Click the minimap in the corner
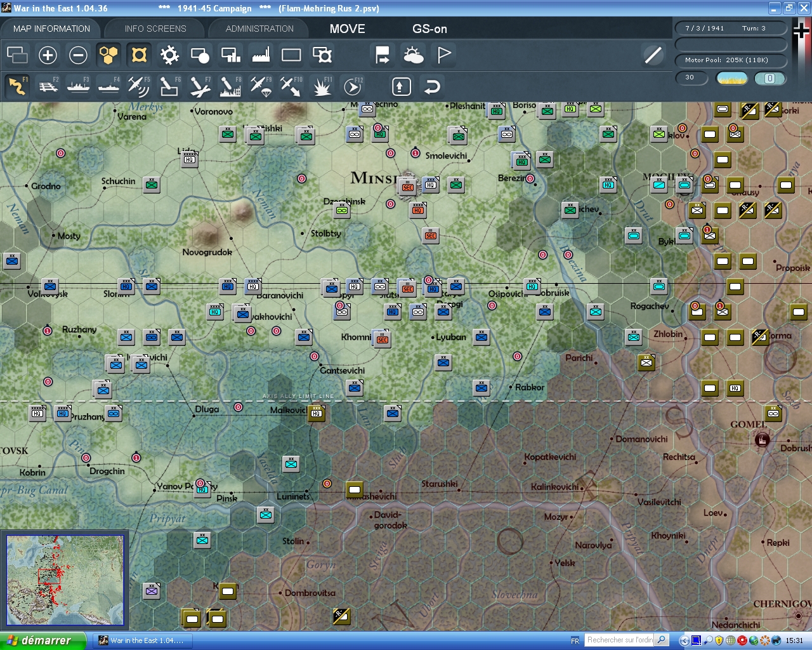812x650 pixels. [x=65, y=580]
